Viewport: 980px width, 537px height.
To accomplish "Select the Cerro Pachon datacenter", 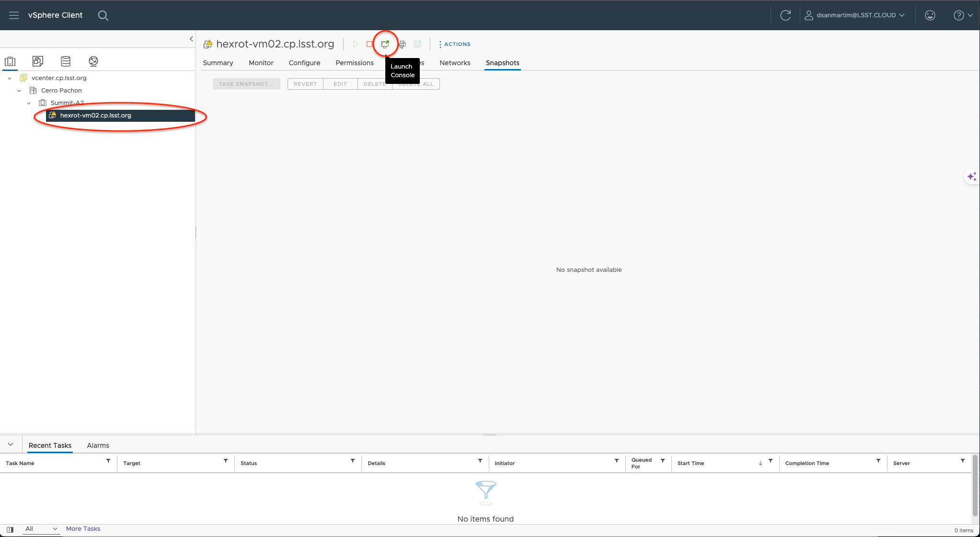I will [x=61, y=90].
